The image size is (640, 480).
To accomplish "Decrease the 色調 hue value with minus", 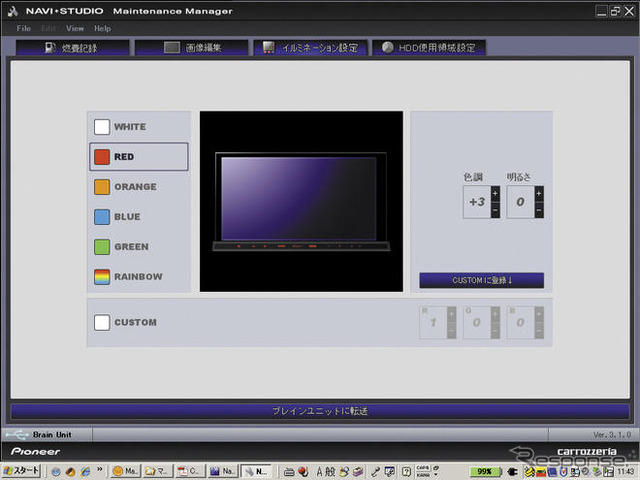I will click(495, 210).
